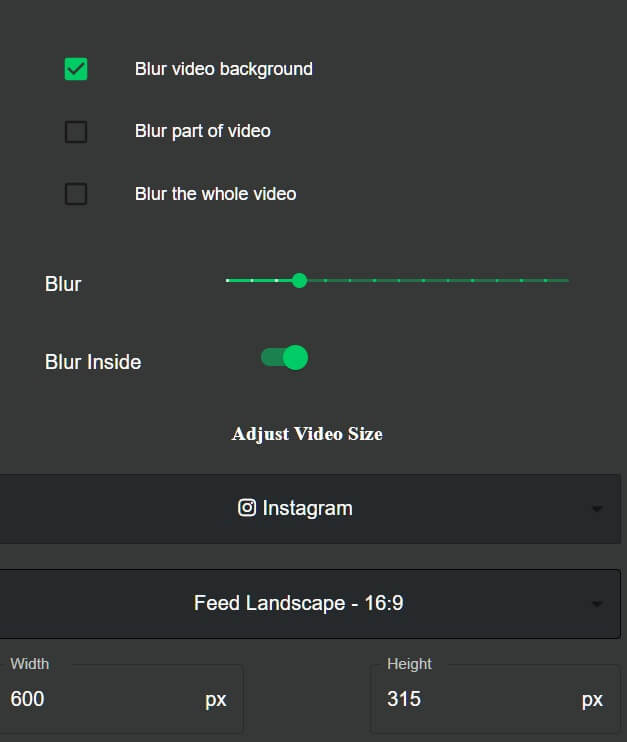Click the arrow on the Instagram dropdown
Image resolution: width=627 pixels, height=742 pixels.
[x=597, y=509]
